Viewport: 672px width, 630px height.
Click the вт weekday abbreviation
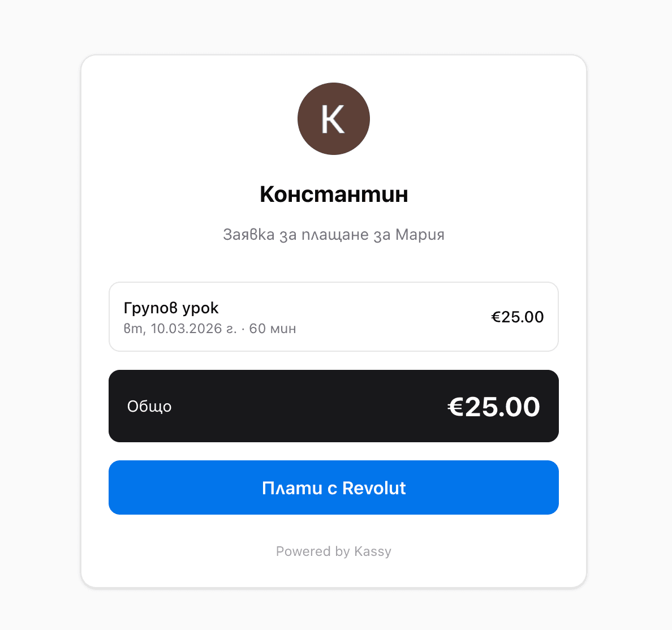point(130,328)
